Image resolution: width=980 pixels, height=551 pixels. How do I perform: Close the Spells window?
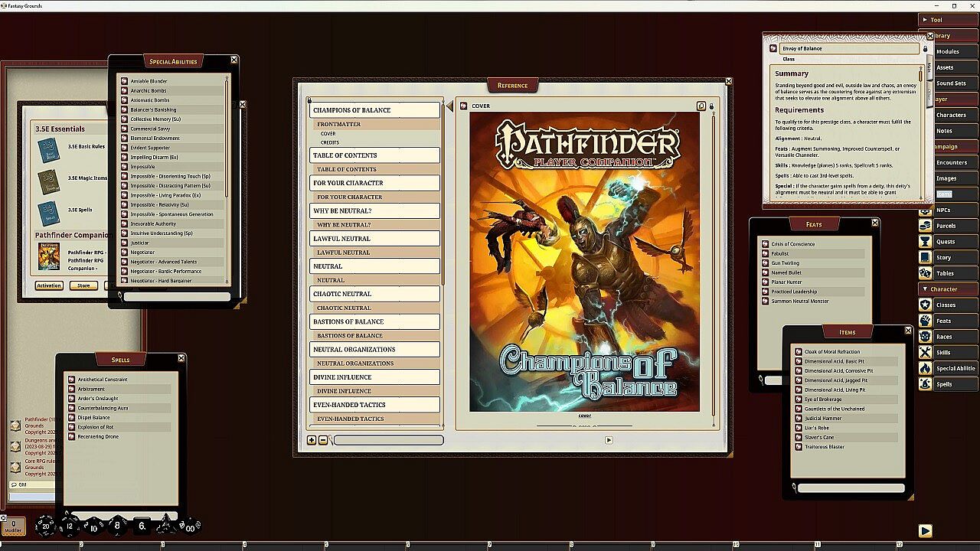[181, 358]
